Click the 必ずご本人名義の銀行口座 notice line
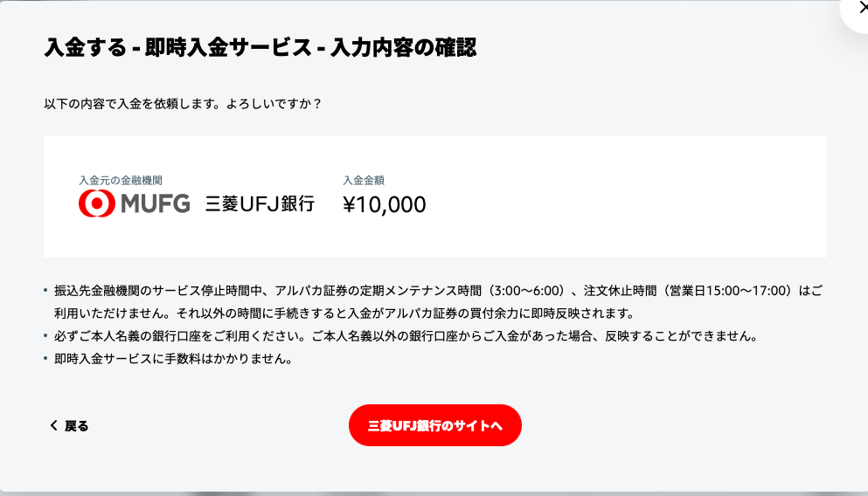The image size is (868, 496). click(406, 336)
